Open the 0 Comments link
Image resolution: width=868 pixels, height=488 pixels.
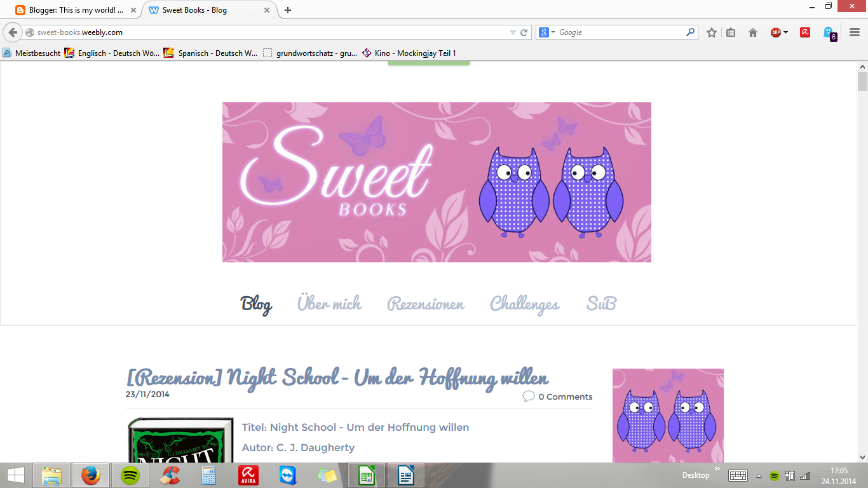(566, 396)
